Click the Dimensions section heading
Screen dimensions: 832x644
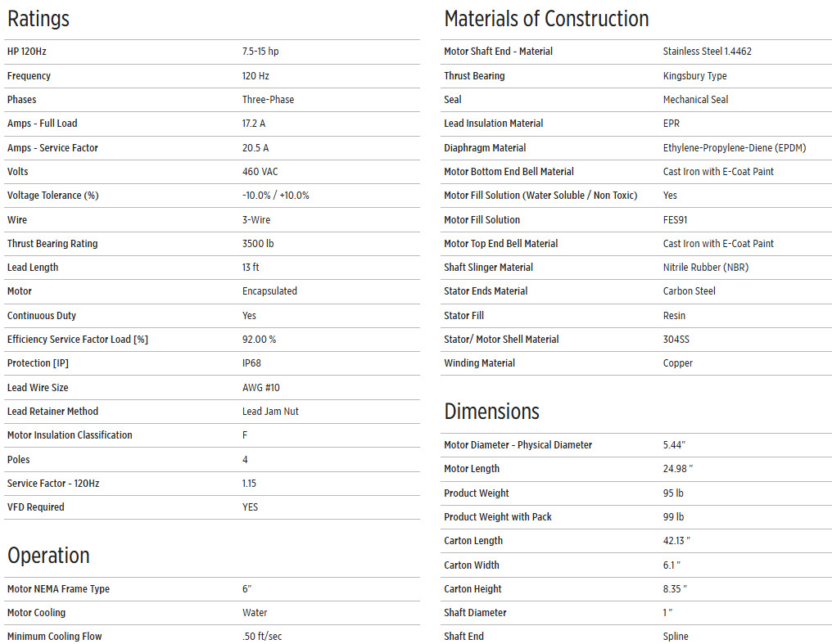coord(491,411)
